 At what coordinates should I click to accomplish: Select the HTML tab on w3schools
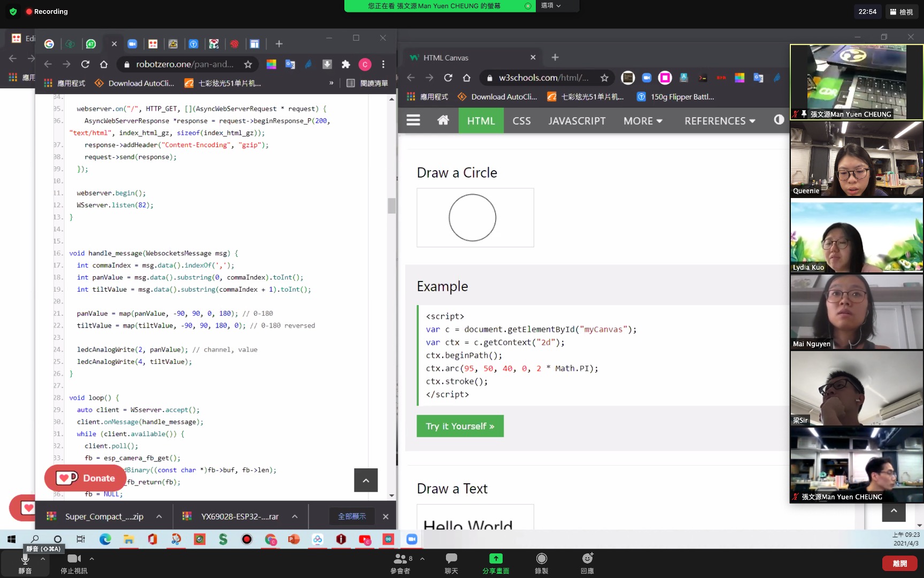point(481,120)
